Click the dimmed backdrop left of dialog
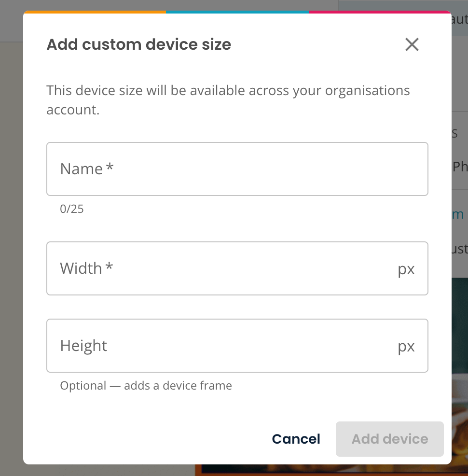Image resolution: width=468 pixels, height=476 pixels. pyautogui.click(x=11, y=243)
